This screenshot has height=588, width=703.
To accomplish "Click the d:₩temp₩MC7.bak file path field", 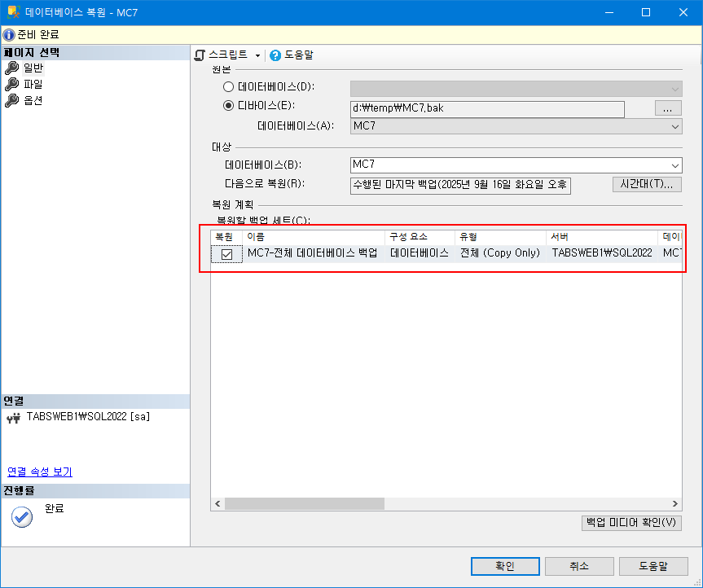I will point(487,108).
